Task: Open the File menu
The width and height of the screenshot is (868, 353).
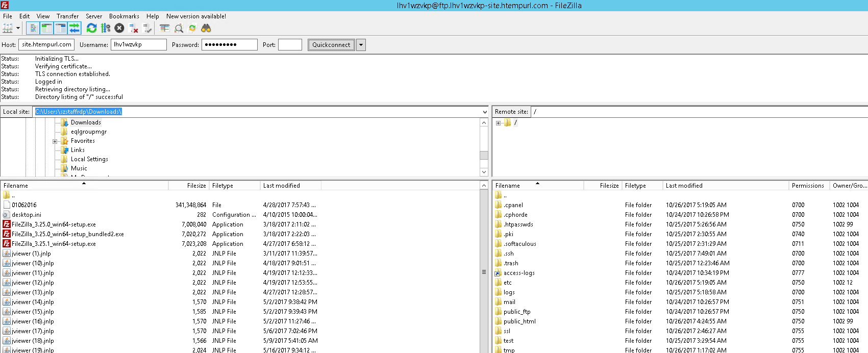Action: (8, 16)
